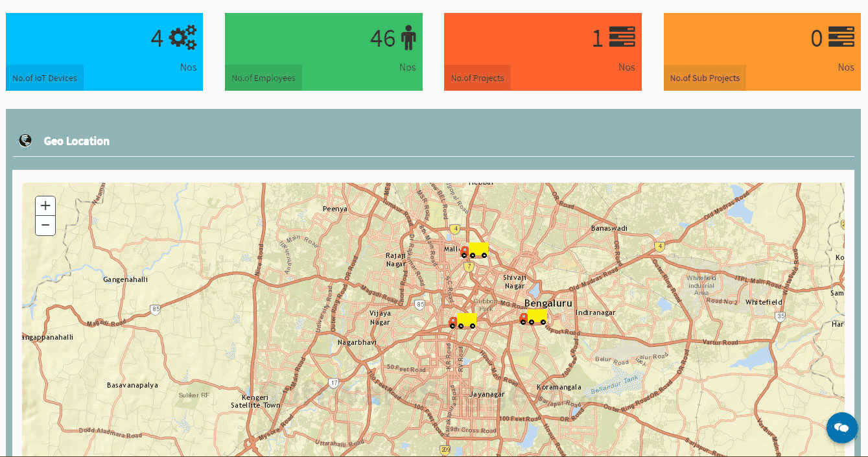Click the Geo Location panel header
The width and height of the screenshot is (868, 457).
point(77,141)
